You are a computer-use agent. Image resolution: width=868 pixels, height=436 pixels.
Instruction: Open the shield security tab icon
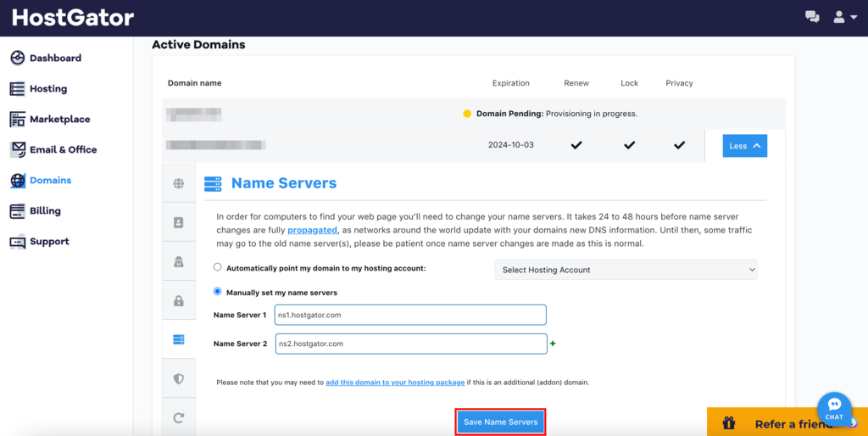click(178, 379)
